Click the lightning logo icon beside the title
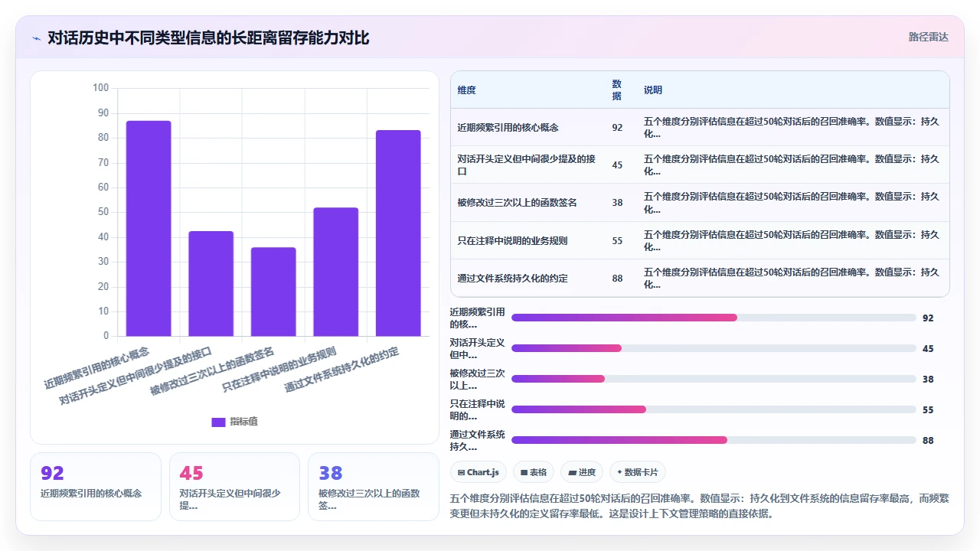980x551 pixels. (x=36, y=37)
